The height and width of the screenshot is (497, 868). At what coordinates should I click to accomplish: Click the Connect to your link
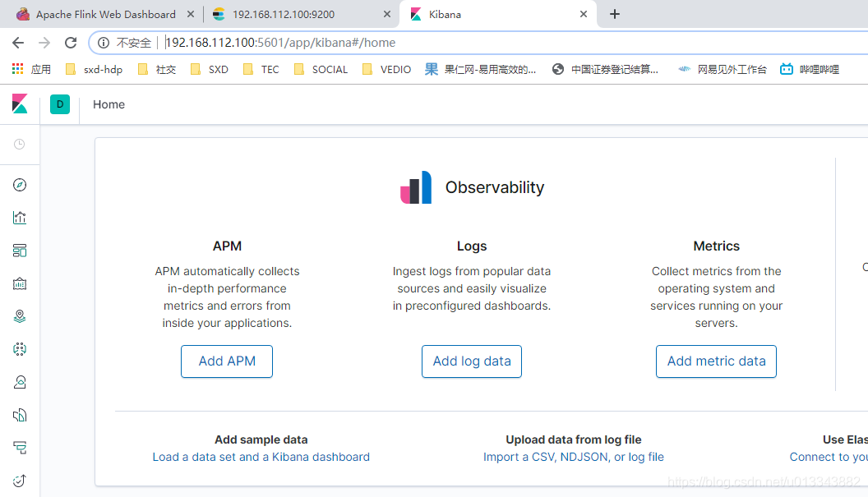(x=829, y=457)
